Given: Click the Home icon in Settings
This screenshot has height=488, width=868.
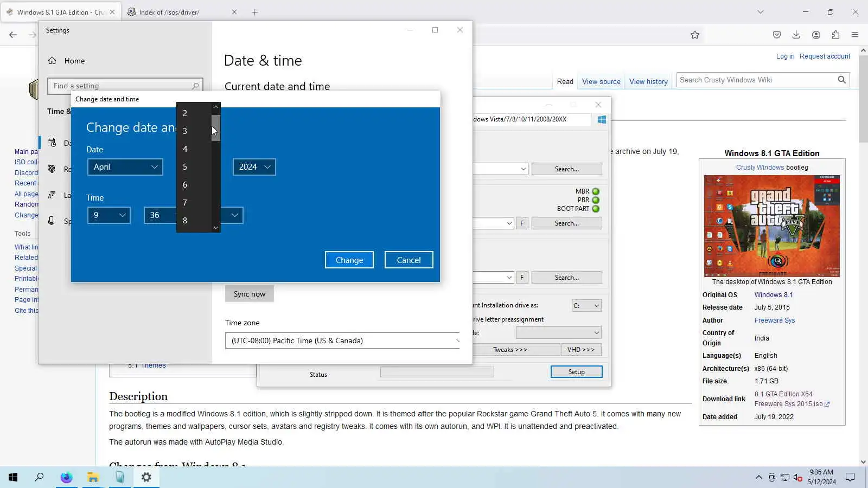Looking at the screenshot, I should 52,61.
